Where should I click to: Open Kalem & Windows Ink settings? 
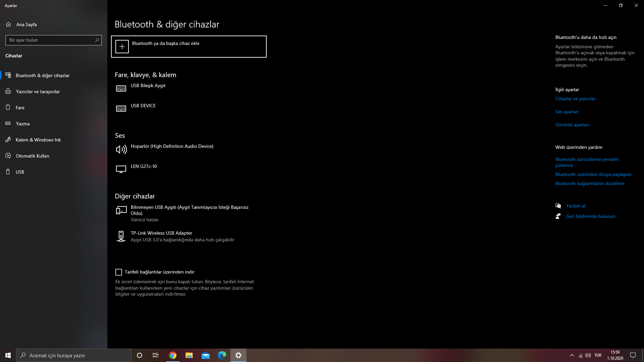pos(38,140)
